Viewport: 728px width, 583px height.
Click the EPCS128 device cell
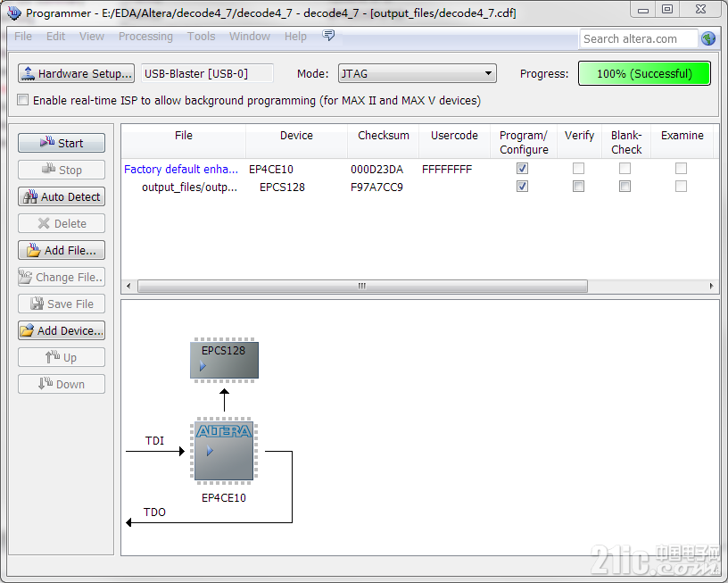282,187
